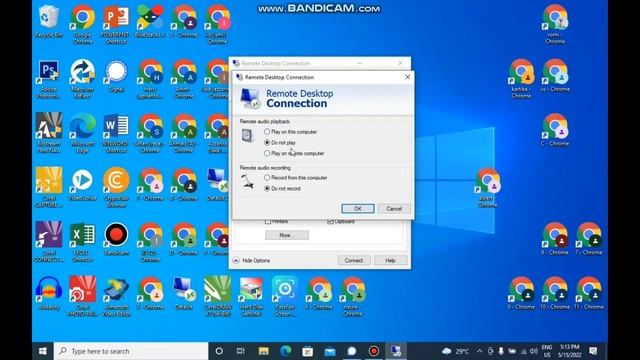
Task: Open Aiseesoft Video Editor desktop icon
Action: (116, 296)
